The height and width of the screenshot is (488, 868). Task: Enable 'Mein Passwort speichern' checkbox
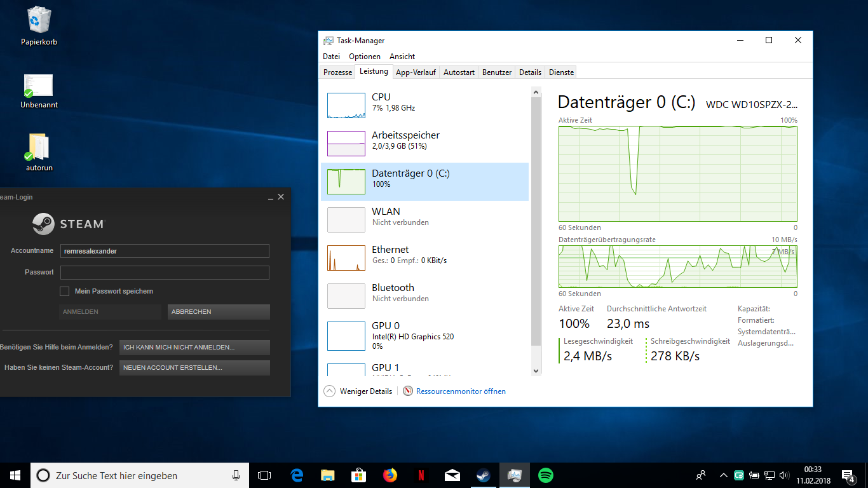64,291
